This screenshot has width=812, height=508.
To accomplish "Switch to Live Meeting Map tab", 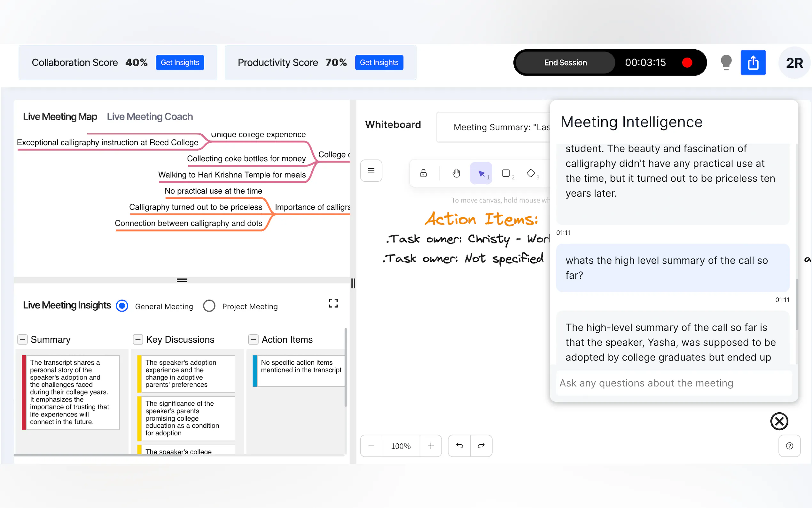I will (x=60, y=116).
